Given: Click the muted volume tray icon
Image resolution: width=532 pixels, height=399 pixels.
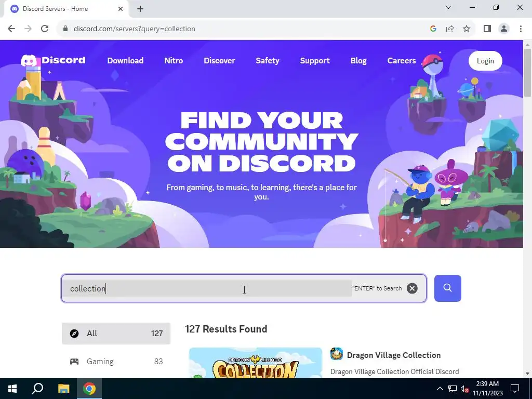Looking at the screenshot, I should (465, 389).
